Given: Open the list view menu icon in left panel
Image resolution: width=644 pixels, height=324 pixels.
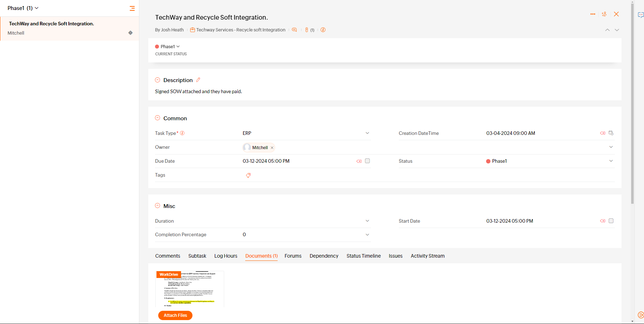Looking at the screenshot, I should [x=132, y=8].
